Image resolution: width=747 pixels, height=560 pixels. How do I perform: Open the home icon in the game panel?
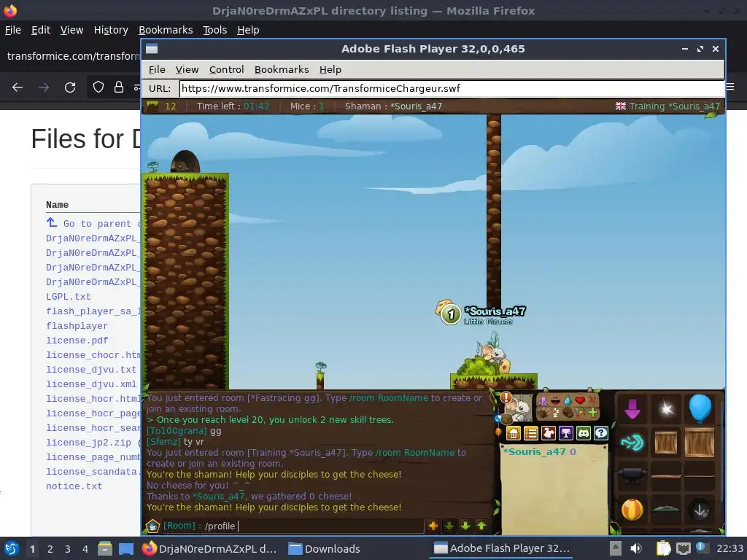pyautogui.click(x=514, y=433)
